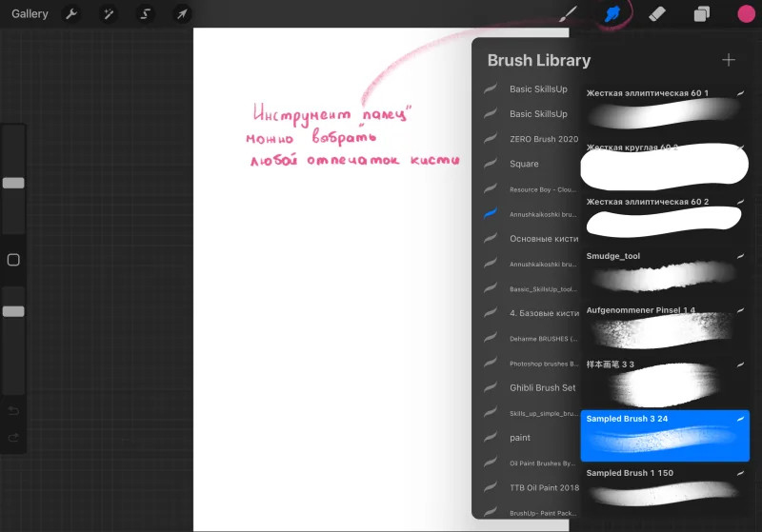762x532 pixels.
Task: Click the brush size slider handle
Action: (13, 183)
